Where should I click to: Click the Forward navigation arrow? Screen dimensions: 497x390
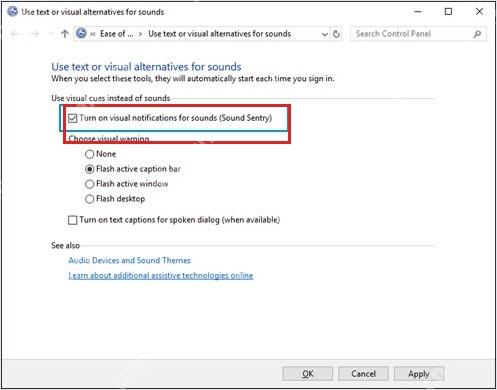coord(35,34)
